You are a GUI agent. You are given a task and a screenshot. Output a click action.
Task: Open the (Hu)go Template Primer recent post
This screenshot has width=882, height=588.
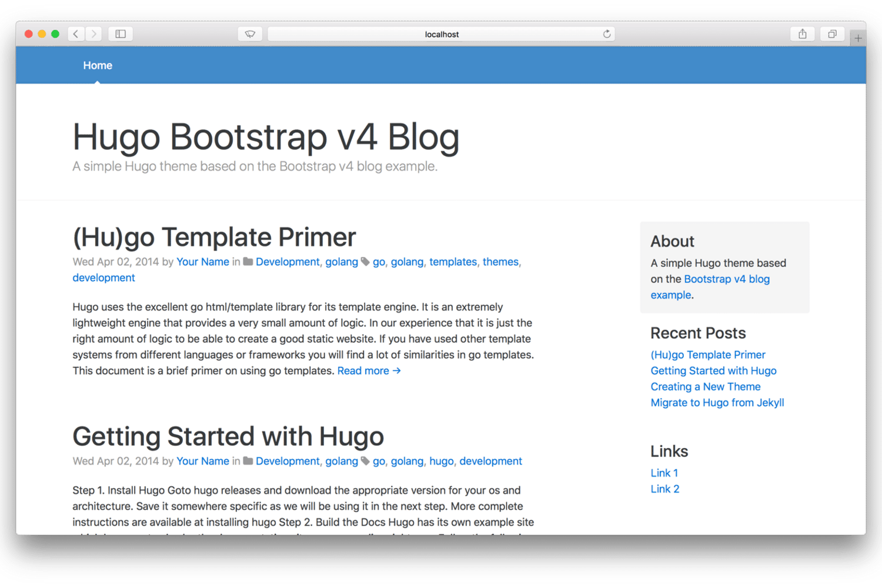point(707,355)
